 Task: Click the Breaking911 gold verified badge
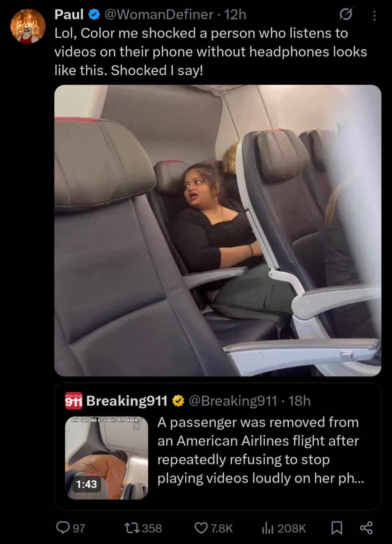click(x=178, y=401)
